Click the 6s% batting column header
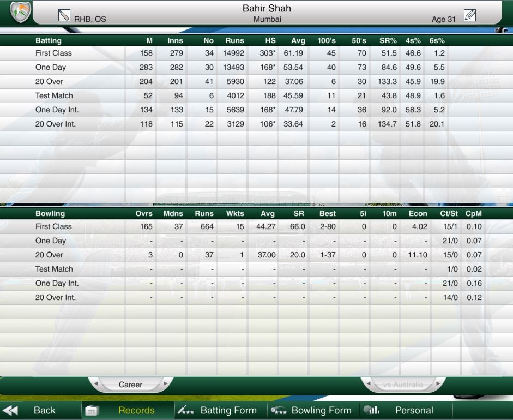This screenshot has width=513, height=420. click(437, 40)
